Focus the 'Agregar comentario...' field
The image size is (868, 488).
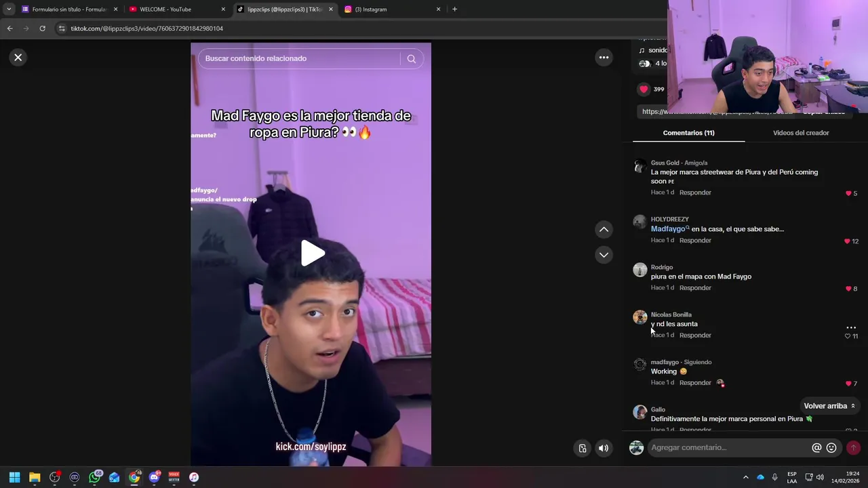coord(729,448)
